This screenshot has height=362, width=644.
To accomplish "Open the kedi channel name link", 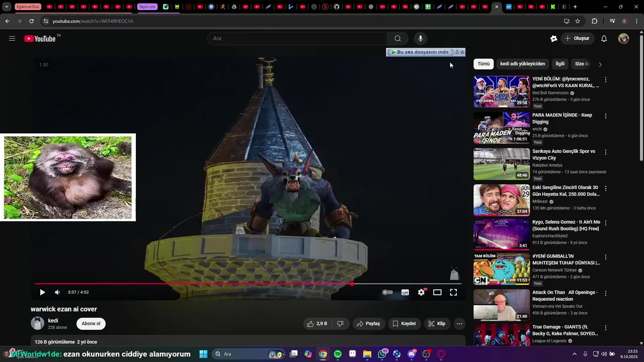I will point(53,321).
